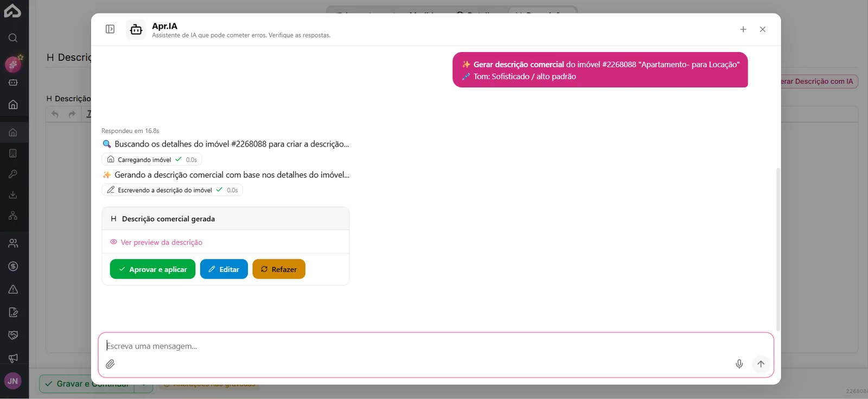This screenshot has height=399, width=868.
Task: Click the pink Gerar descrição comercial message bubble
Action: (x=600, y=70)
